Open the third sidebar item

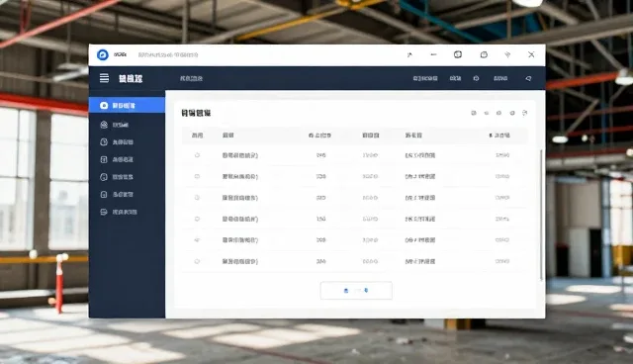[x=127, y=142]
